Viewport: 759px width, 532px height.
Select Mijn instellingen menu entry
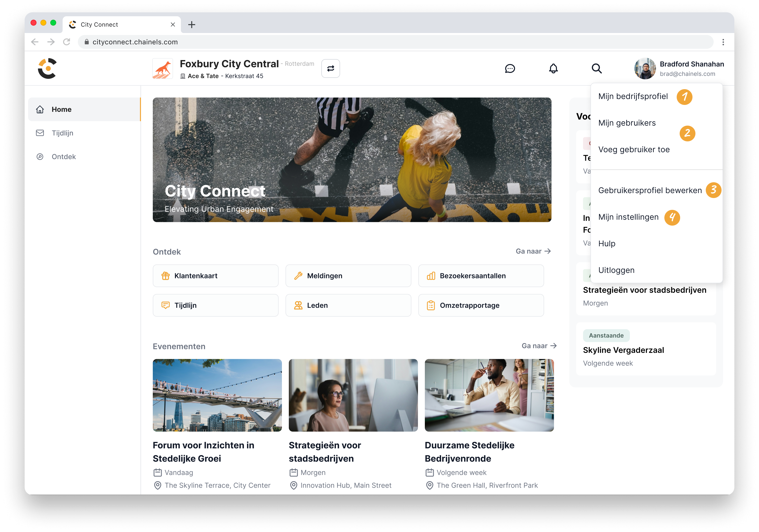(628, 217)
